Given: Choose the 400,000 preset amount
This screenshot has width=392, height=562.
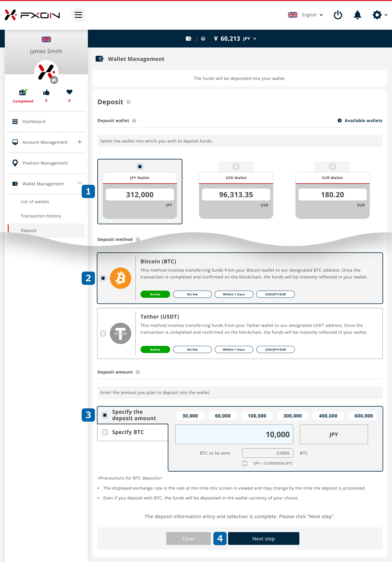Looking at the screenshot, I should tap(328, 416).
